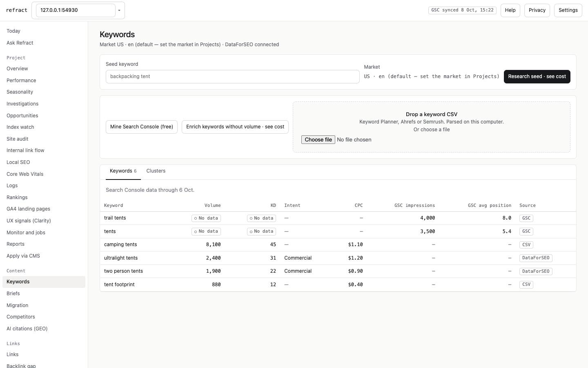This screenshot has width=588, height=368.
Task: Click the No data KD badge for trail tents
Action: pyautogui.click(x=262, y=218)
